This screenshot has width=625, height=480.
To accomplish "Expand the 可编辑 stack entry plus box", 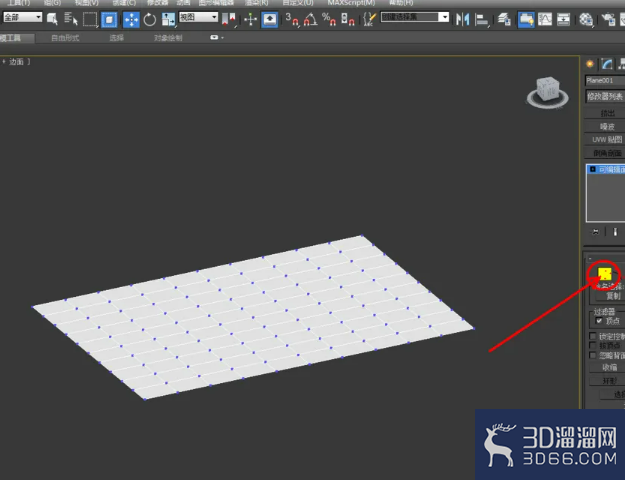I will click(593, 169).
